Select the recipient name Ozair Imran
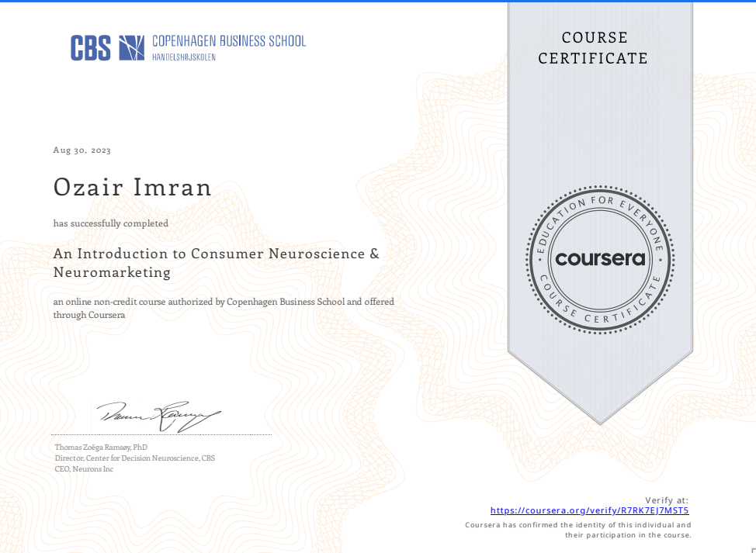 pos(130,188)
